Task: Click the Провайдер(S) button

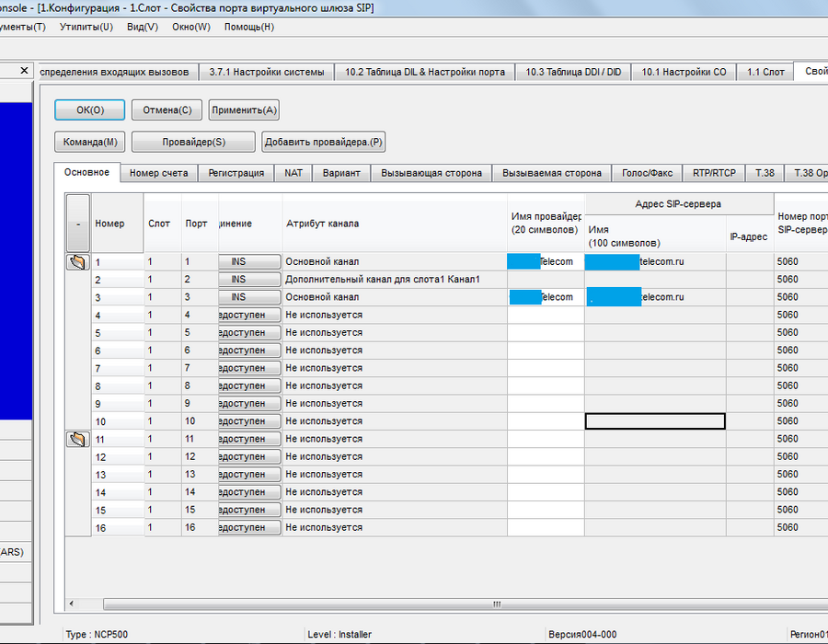Action: (193, 142)
